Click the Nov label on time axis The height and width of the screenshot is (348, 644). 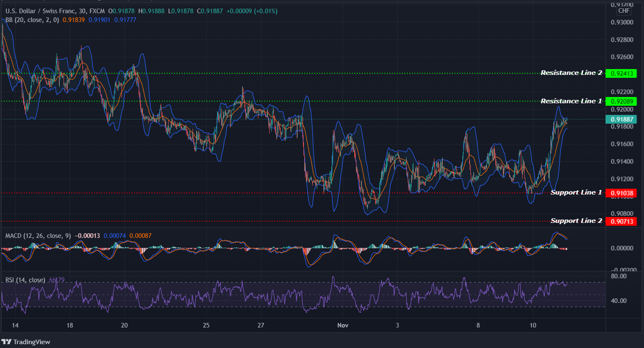(343, 325)
